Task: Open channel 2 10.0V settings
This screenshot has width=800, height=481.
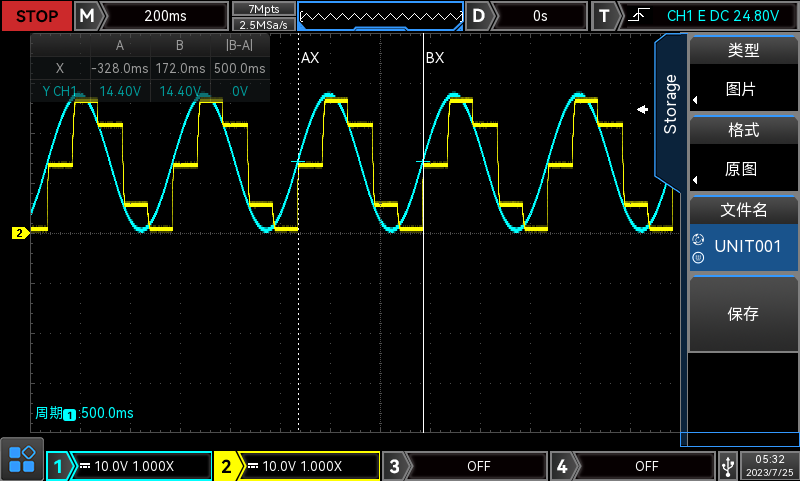Action: click(x=298, y=466)
